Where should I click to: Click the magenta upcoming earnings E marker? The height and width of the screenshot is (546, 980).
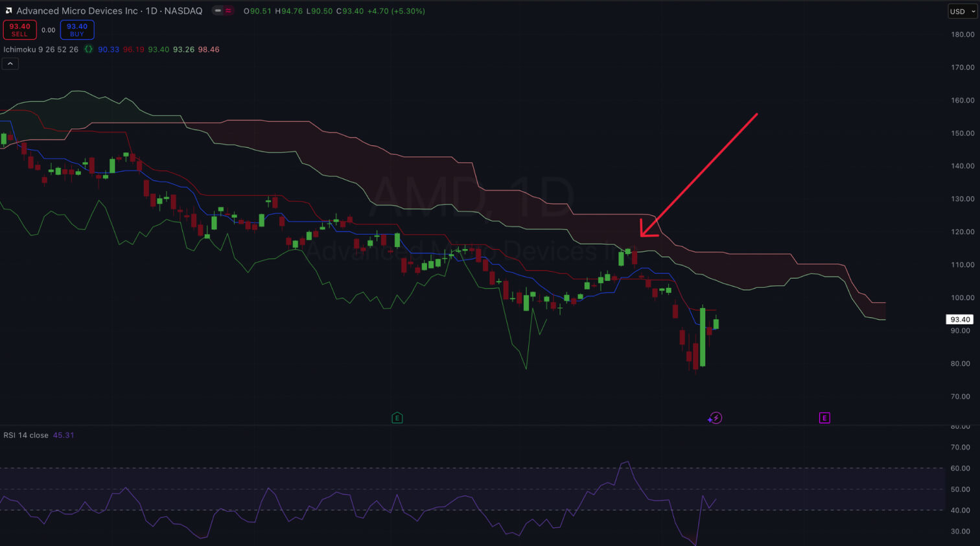pos(824,418)
